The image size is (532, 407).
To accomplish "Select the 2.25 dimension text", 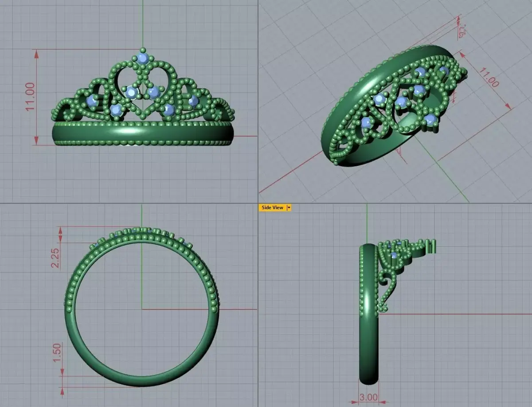I will [x=55, y=258].
